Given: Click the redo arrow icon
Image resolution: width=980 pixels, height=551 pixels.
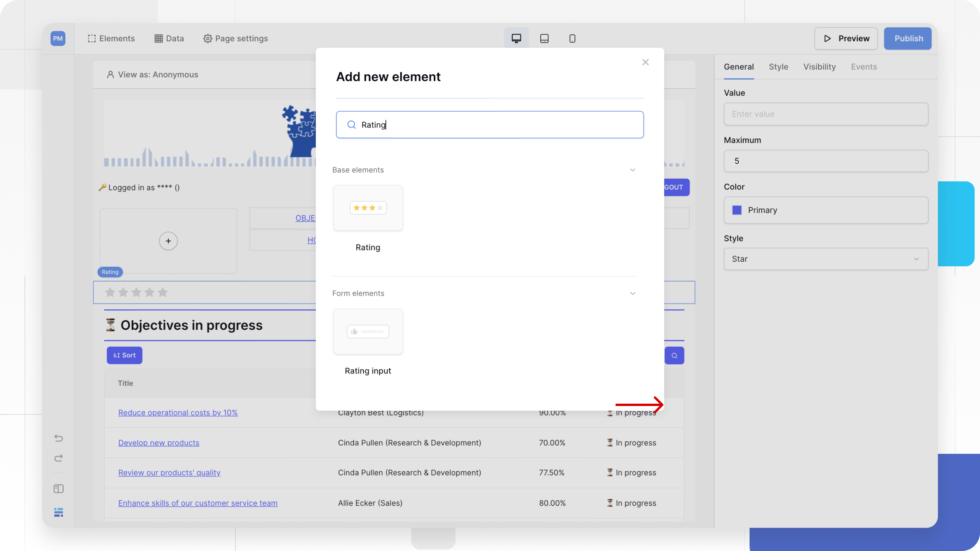Looking at the screenshot, I should 59,458.
